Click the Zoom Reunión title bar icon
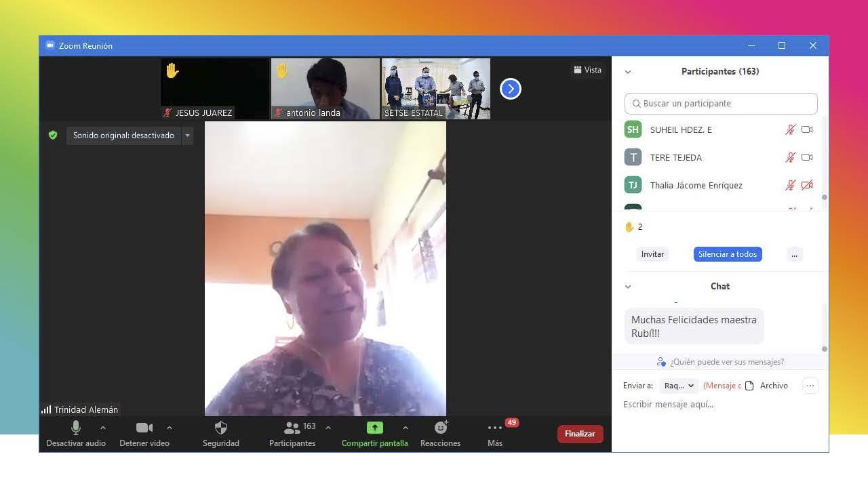868x488 pixels. pyautogui.click(x=50, y=45)
